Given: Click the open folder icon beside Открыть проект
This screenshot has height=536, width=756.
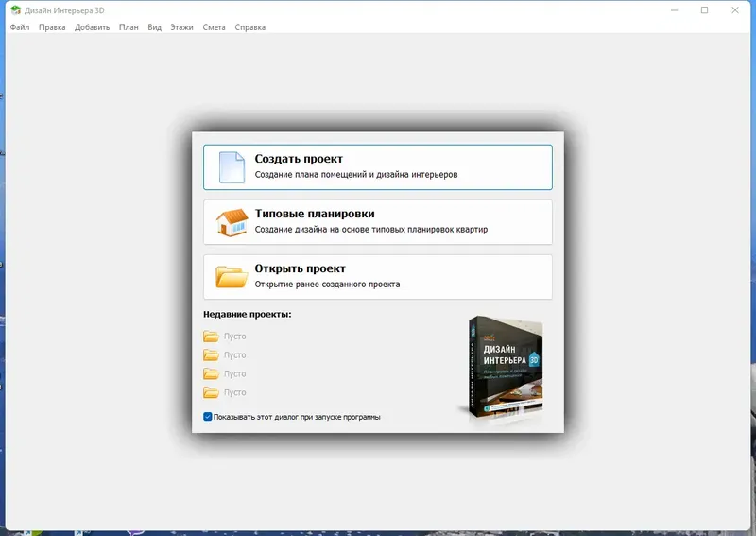Looking at the screenshot, I should [232, 277].
